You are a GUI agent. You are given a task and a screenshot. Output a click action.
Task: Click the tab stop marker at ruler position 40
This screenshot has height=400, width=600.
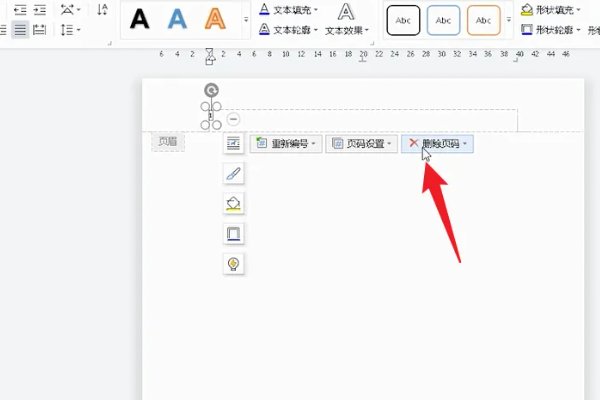point(516,60)
